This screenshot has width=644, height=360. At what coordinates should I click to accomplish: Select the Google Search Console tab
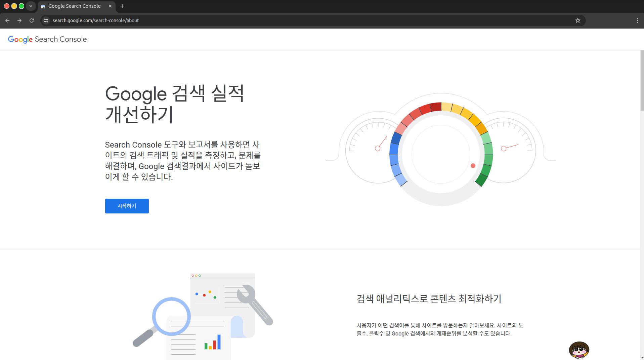pos(77,6)
